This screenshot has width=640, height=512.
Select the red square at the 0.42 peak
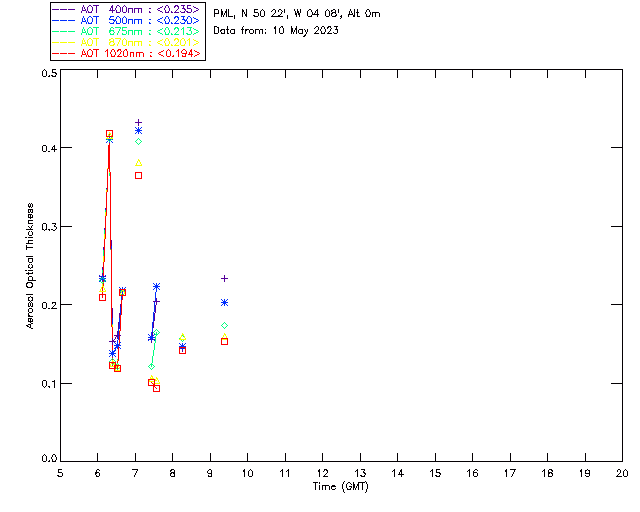[109, 134]
